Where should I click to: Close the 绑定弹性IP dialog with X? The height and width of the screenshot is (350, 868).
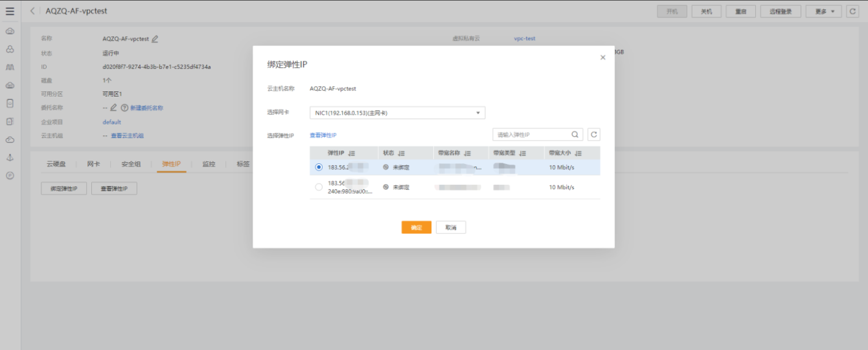(602, 58)
